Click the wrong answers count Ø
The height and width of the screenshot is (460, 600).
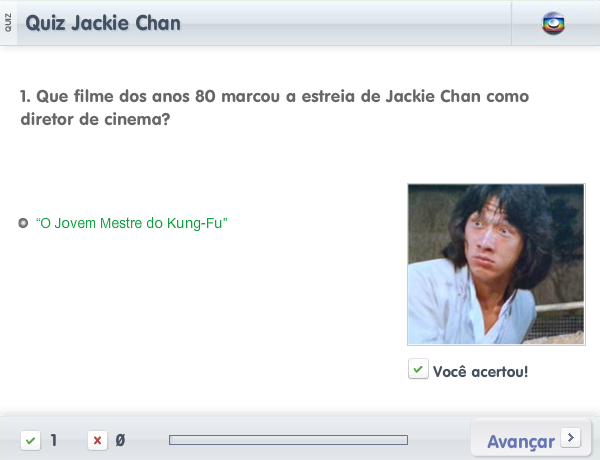tap(120, 440)
